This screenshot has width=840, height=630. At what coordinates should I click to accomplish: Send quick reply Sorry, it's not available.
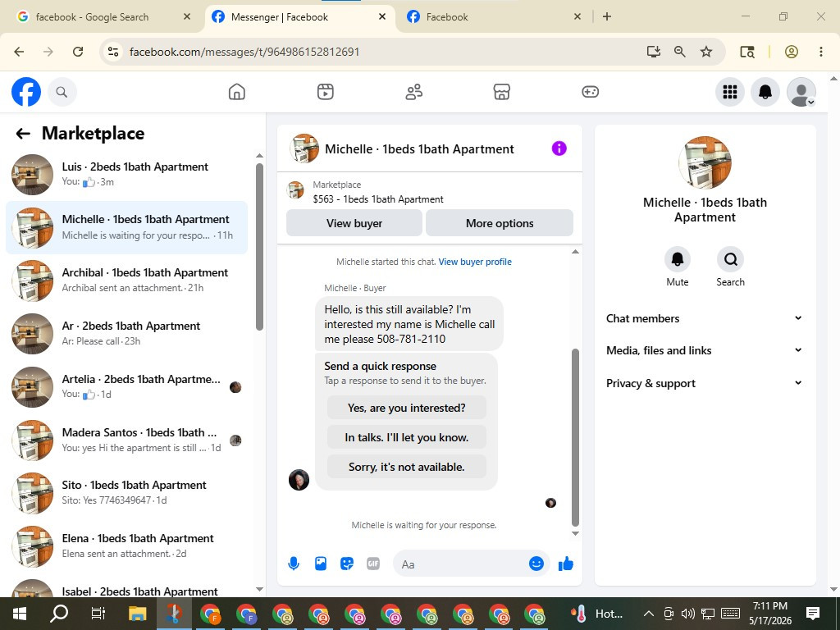point(407,467)
